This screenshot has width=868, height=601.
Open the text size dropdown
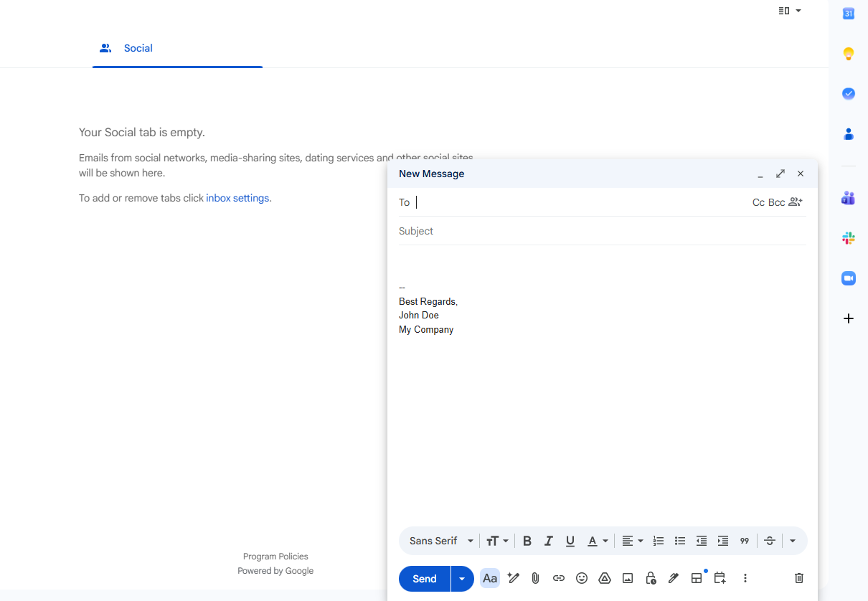click(497, 541)
